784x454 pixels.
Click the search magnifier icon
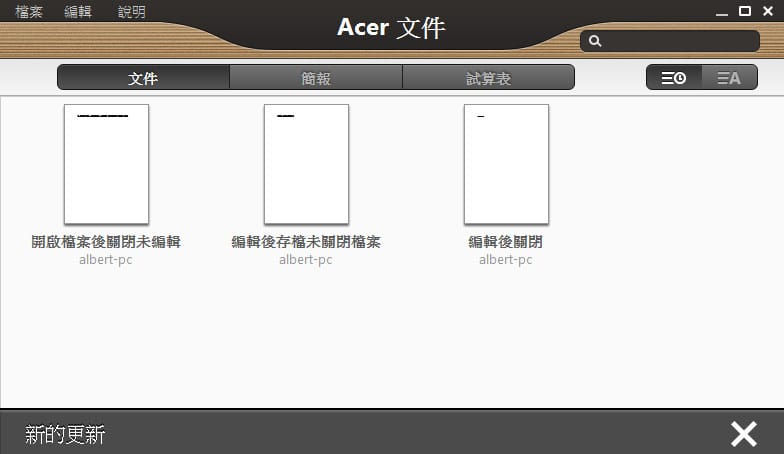point(594,41)
